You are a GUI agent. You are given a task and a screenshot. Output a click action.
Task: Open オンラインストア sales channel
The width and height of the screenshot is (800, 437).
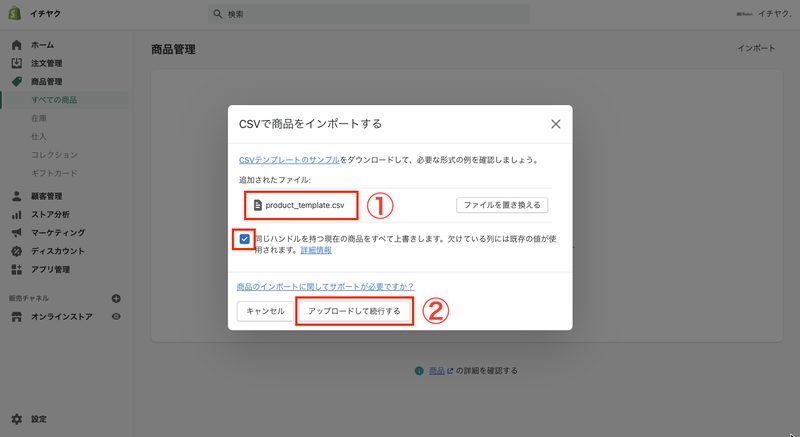tap(62, 317)
